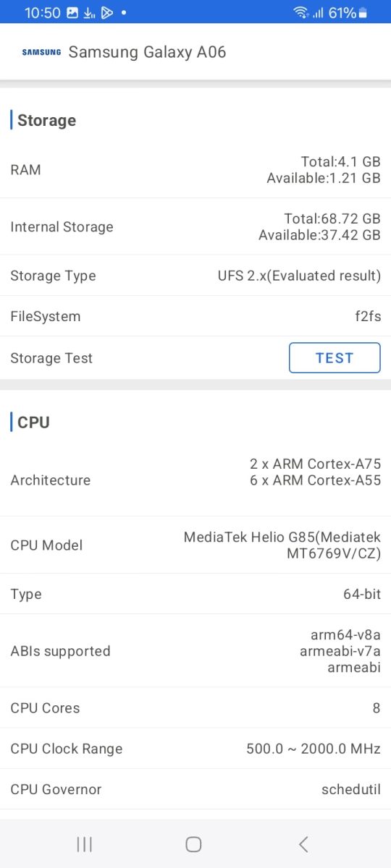Go back using the back arrow
The width and height of the screenshot is (391, 868).
point(303,843)
